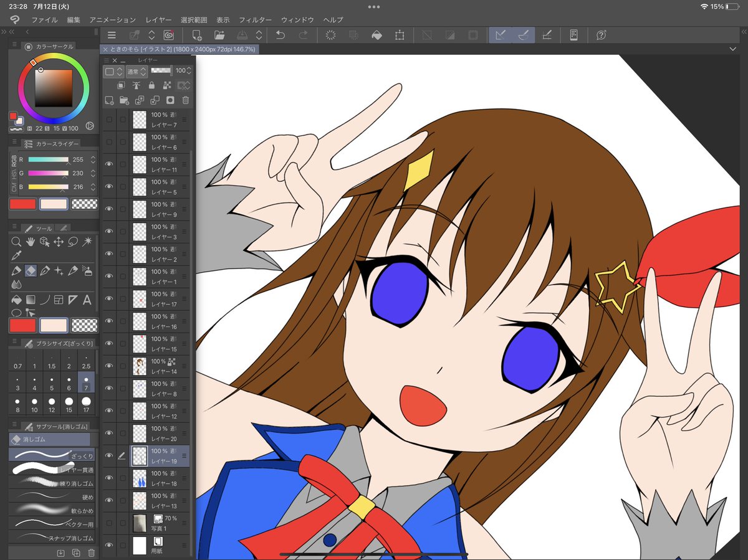Open blending mode dropdown 通常

click(137, 71)
